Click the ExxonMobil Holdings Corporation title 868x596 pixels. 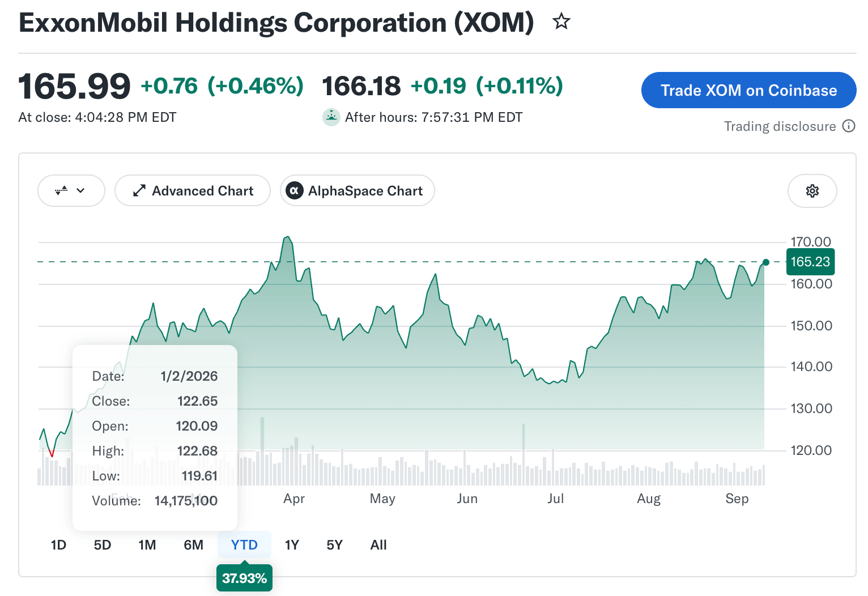pos(276,23)
